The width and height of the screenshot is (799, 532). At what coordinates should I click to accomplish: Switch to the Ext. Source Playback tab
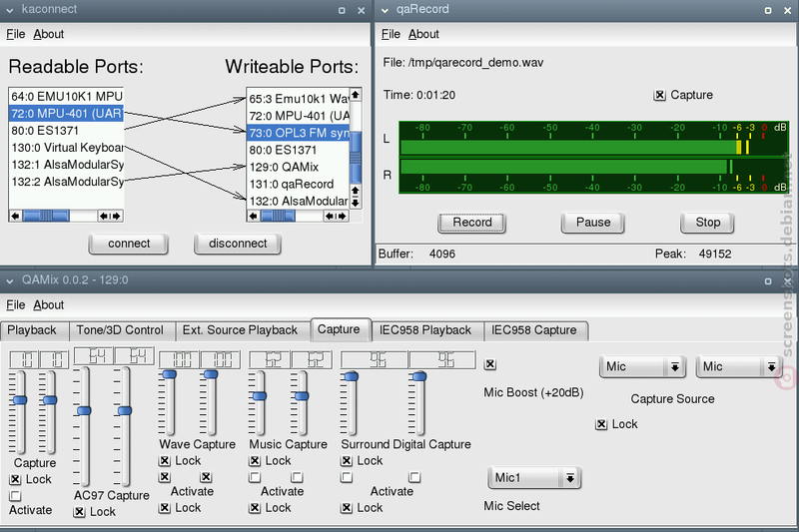coord(242,330)
